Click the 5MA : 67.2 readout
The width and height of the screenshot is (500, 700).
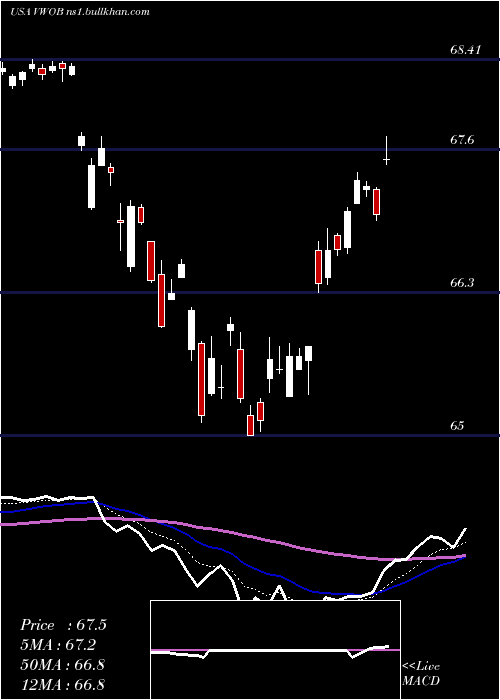pyautogui.click(x=58, y=645)
